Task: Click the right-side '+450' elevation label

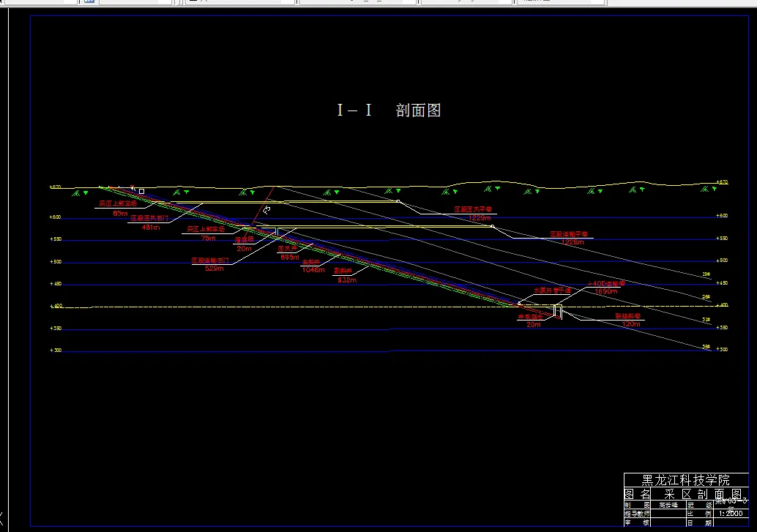Action: pos(723,283)
